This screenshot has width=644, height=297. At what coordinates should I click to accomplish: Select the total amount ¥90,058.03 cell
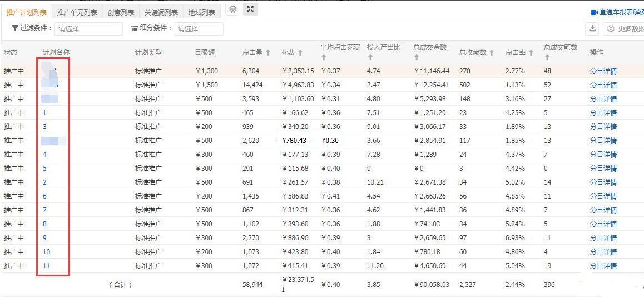(x=432, y=284)
